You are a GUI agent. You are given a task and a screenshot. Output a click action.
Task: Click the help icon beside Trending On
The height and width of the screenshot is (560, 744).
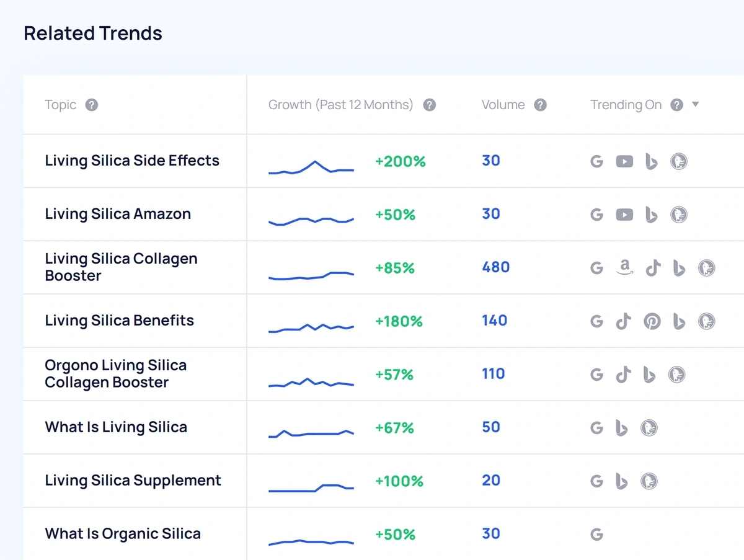tap(677, 105)
